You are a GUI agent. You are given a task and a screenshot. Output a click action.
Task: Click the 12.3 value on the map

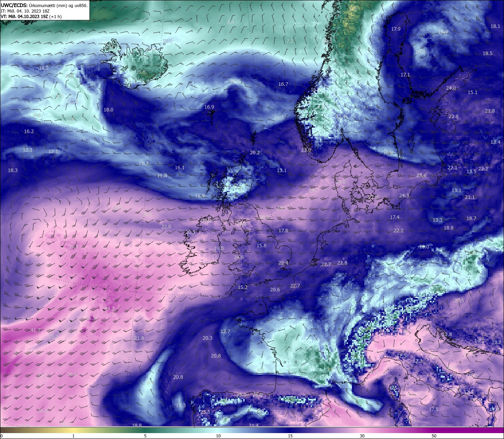click(x=417, y=361)
